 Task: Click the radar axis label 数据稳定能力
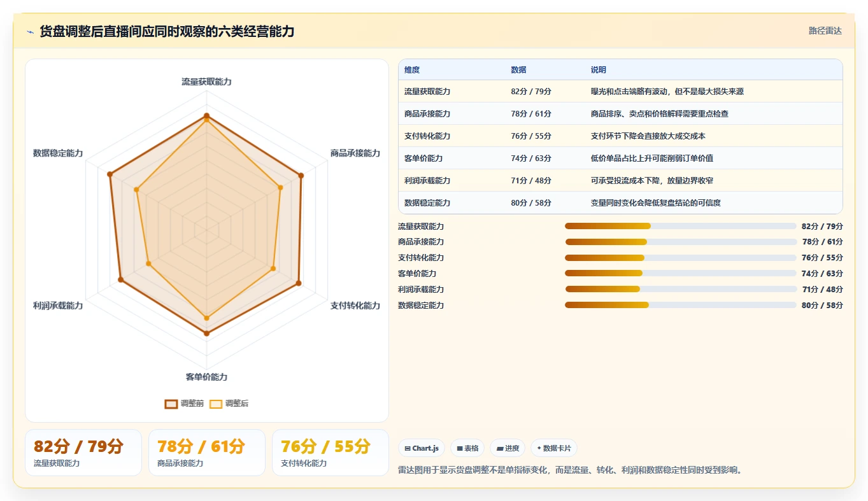pos(58,153)
